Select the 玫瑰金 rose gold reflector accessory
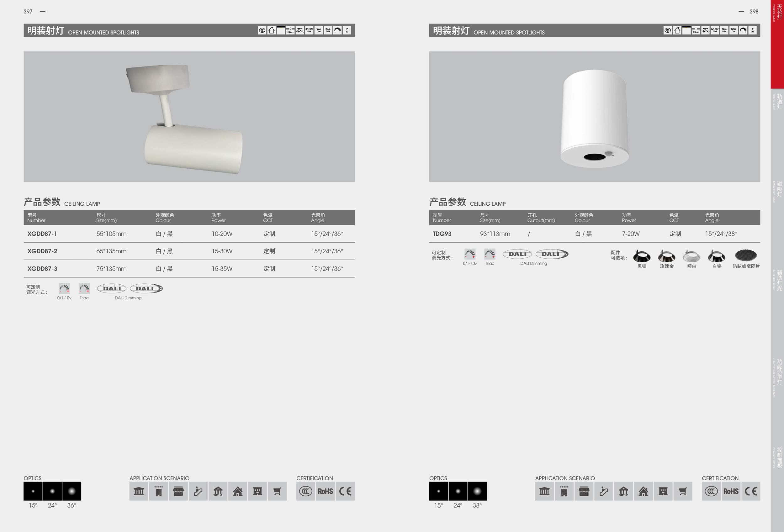This screenshot has width=784, height=532. [666, 256]
